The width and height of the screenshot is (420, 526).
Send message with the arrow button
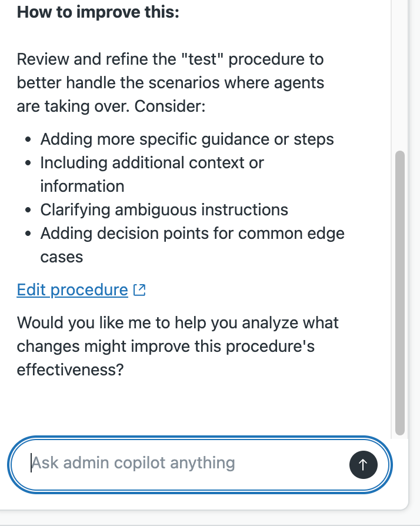pos(363,465)
